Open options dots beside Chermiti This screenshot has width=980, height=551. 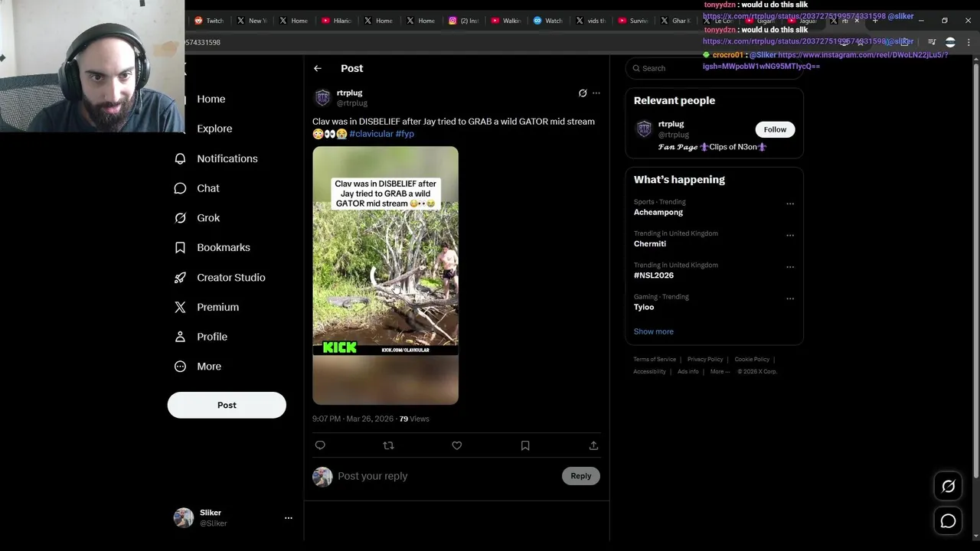coord(790,236)
